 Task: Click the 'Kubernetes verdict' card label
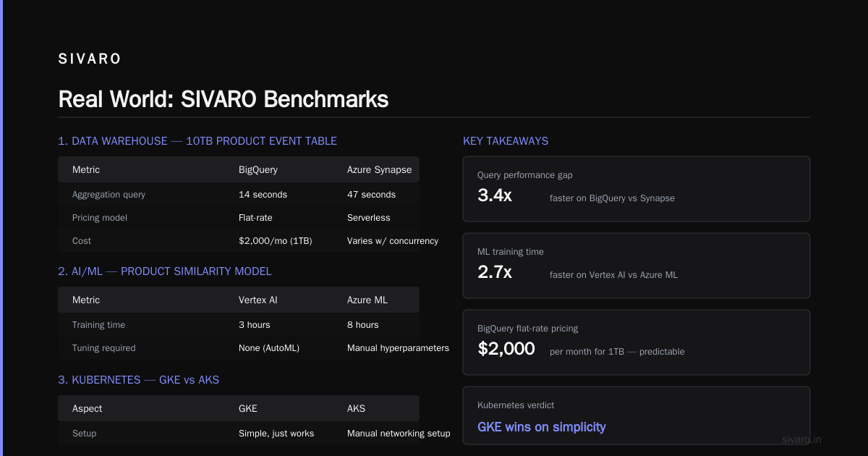coord(516,405)
